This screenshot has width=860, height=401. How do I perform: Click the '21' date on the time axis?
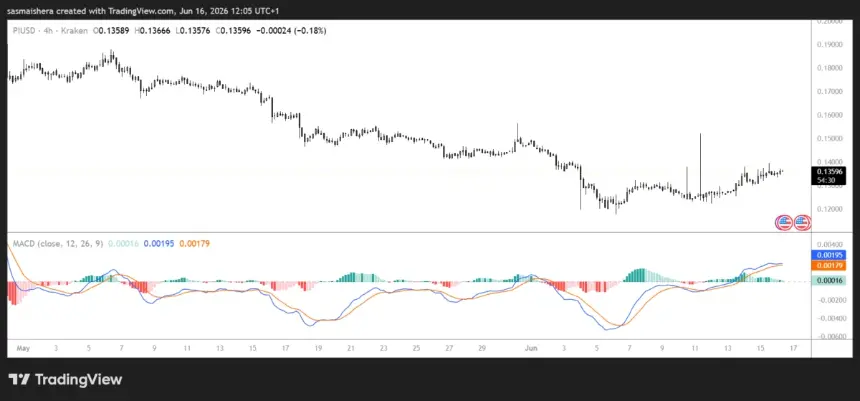351,348
